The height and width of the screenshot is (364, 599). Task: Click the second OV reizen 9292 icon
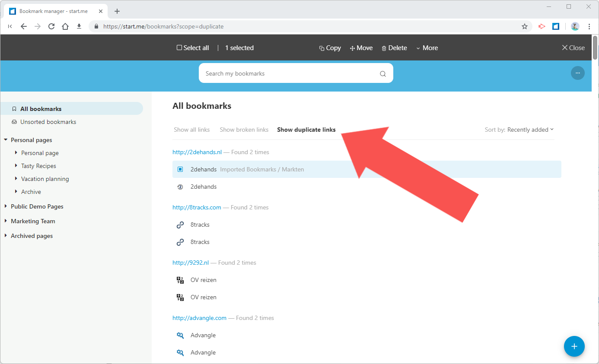(180, 298)
